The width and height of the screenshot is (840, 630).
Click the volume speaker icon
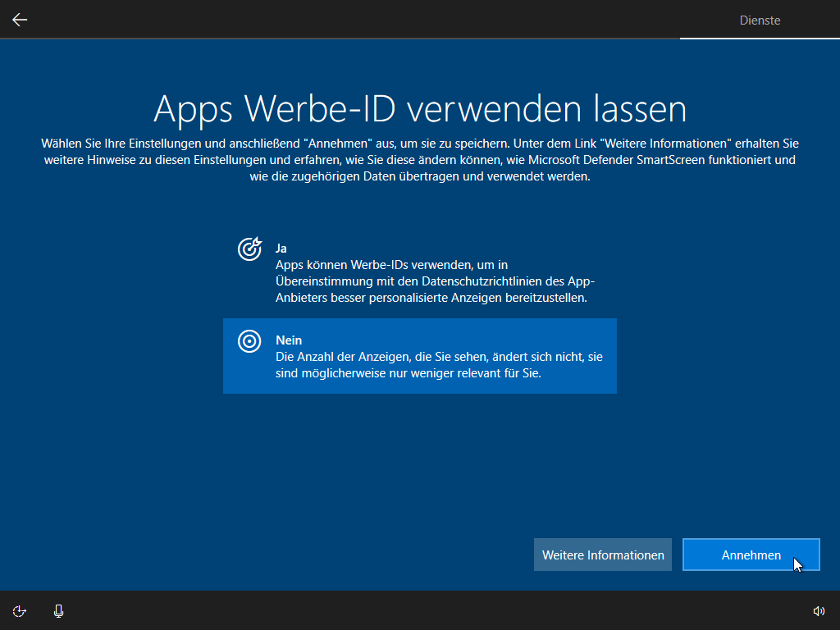tap(818, 610)
